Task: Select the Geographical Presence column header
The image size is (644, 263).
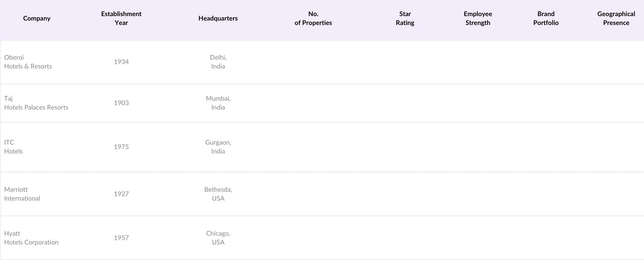Action: click(616, 19)
